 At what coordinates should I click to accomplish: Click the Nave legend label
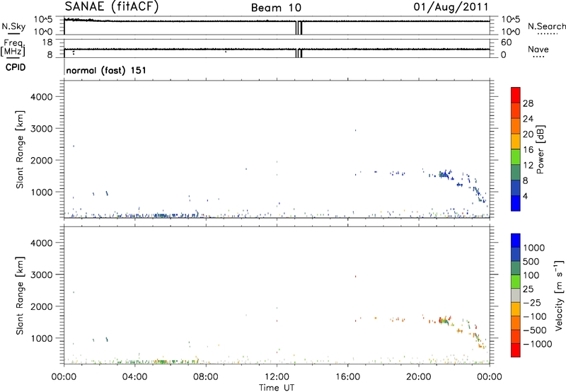[x=538, y=50]
